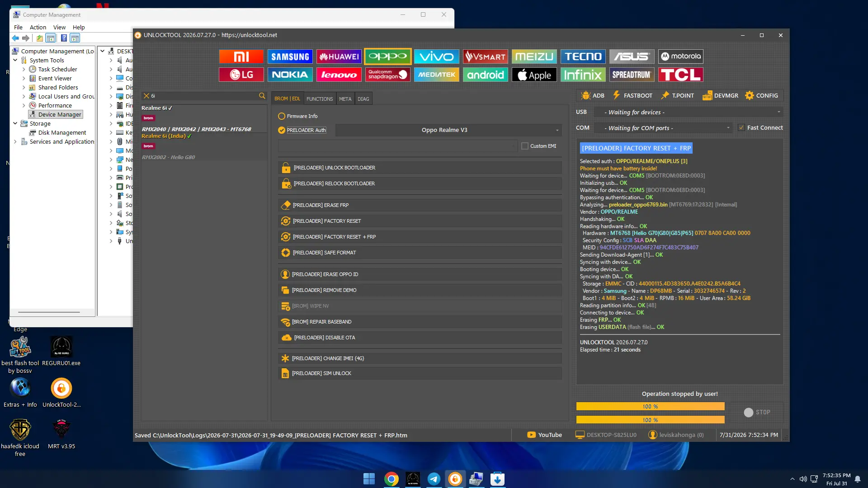Select the Samsung brand logo
This screenshot has height=488, width=868.
(290, 56)
